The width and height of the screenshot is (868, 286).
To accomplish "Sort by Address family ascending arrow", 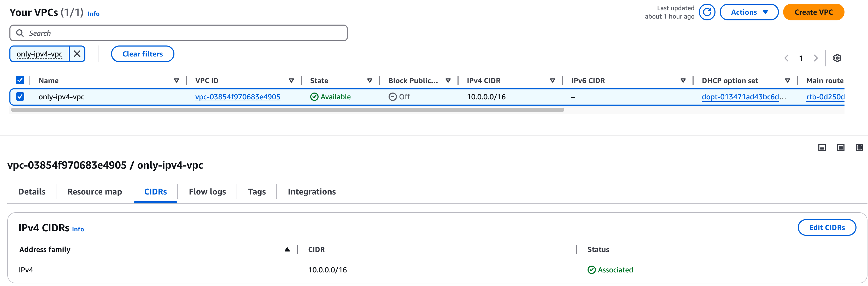I will (287, 250).
